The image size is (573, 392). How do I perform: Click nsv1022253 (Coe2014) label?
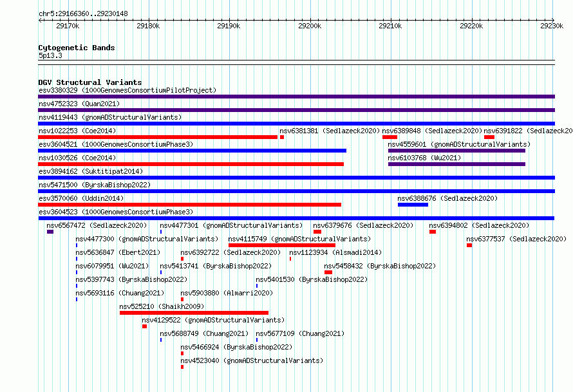pyautogui.click(x=77, y=131)
